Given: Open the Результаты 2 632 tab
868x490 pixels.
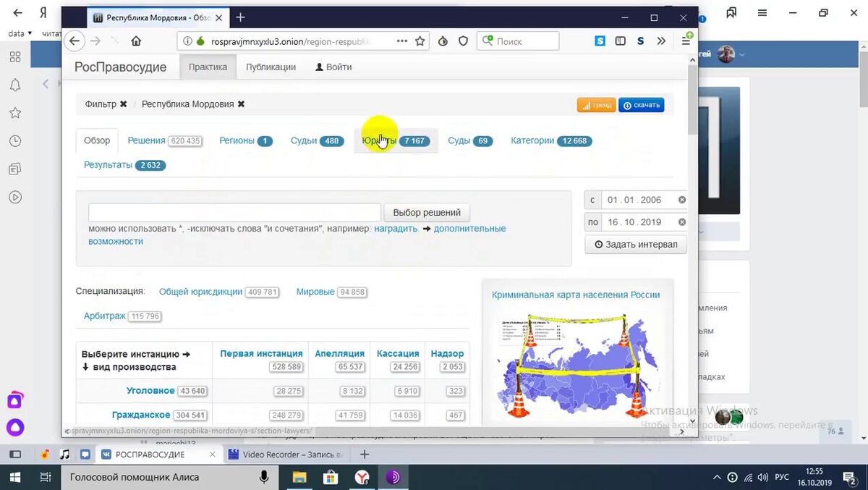Looking at the screenshot, I should coord(124,165).
